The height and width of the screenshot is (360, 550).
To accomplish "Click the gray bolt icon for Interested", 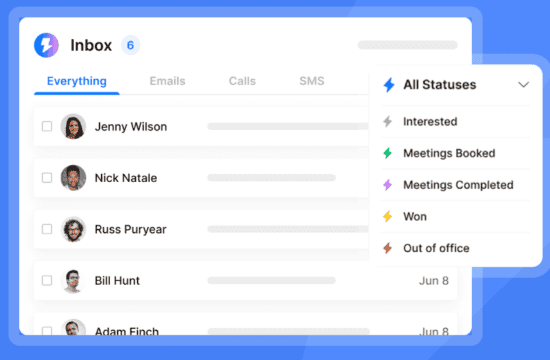I will pos(388,121).
